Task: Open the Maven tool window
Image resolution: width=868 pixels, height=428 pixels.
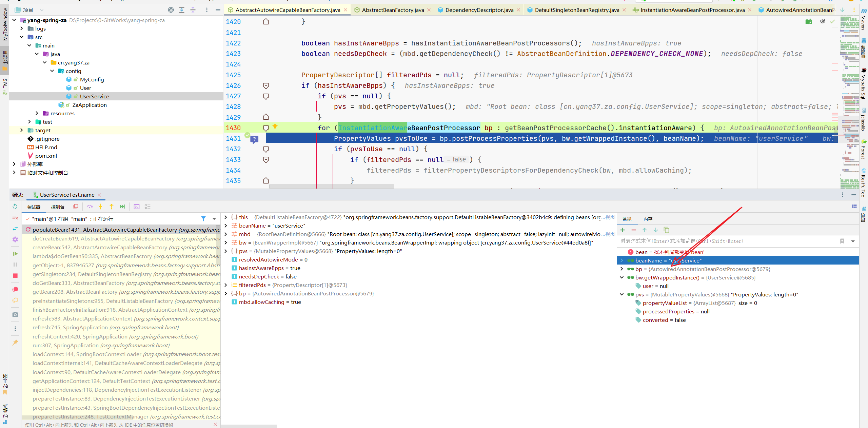Action: pyautogui.click(x=863, y=20)
